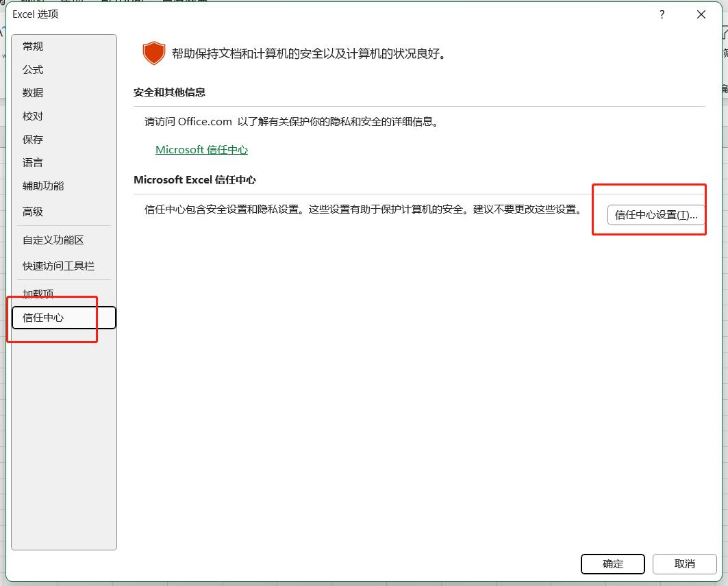Open the 高级 options page

[33, 212]
